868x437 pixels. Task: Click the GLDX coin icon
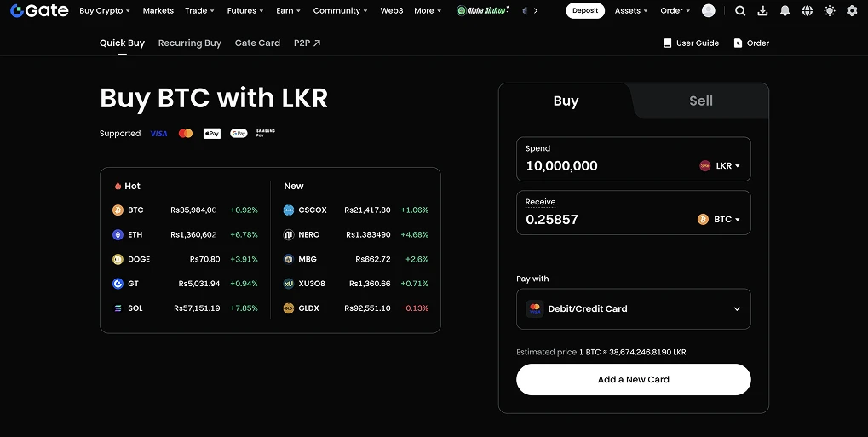click(289, 308)
